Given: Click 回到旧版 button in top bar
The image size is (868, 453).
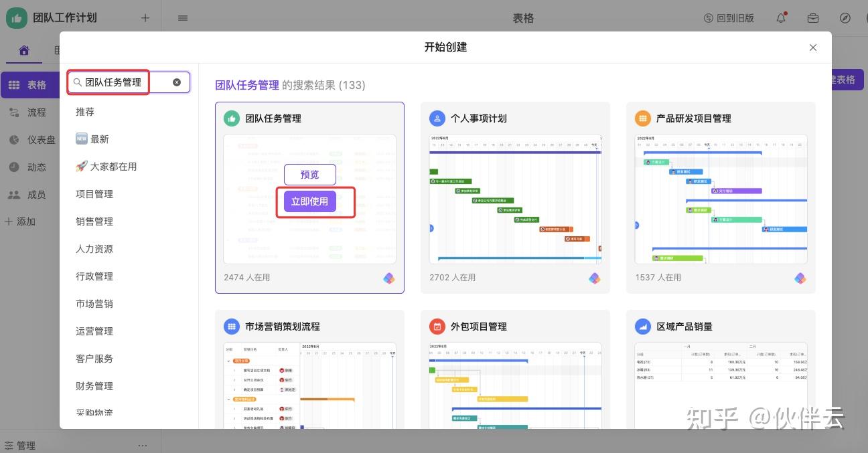Looking at the screenshot, I should 729,18.
